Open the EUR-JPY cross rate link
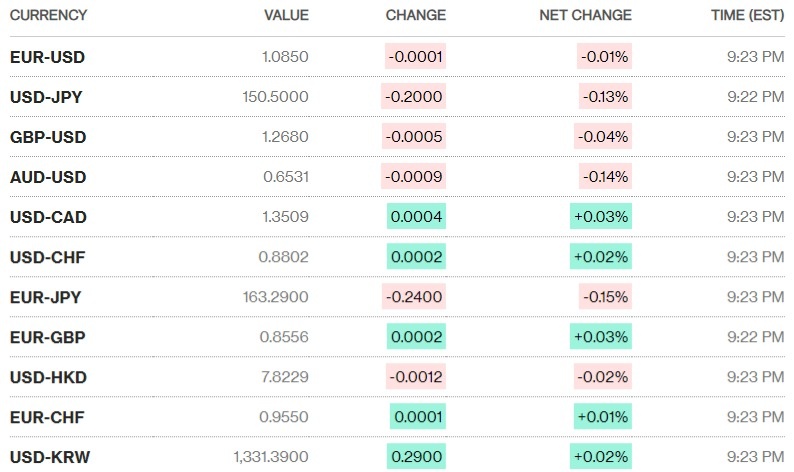Image resolution: width=794 pixels, height=472 pixels. tap(46, 297)
